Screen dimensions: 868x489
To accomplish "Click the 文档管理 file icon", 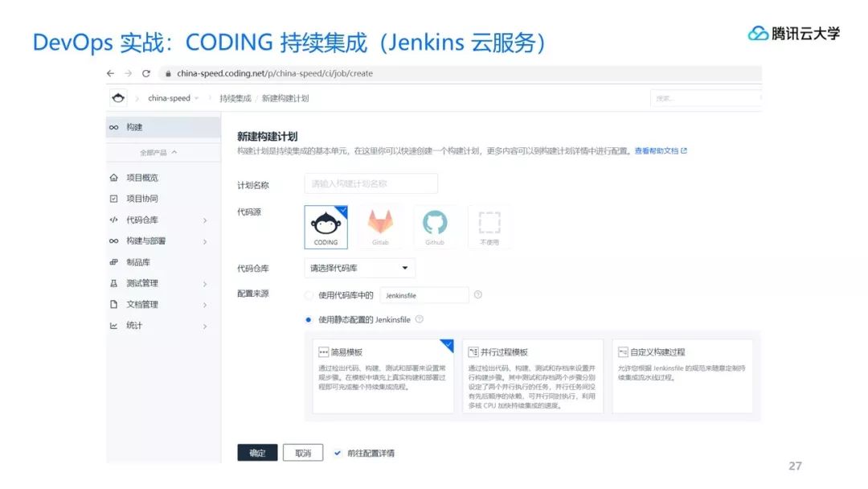I will pos(113,304).
